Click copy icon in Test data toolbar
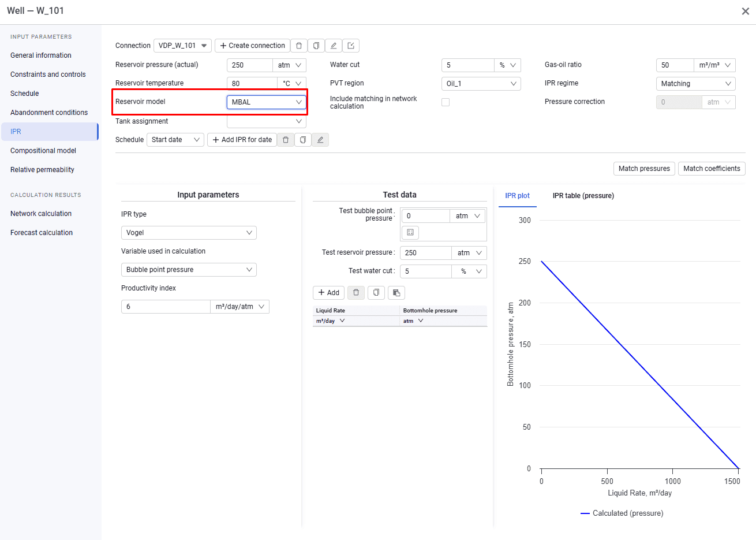 point(376,293)
